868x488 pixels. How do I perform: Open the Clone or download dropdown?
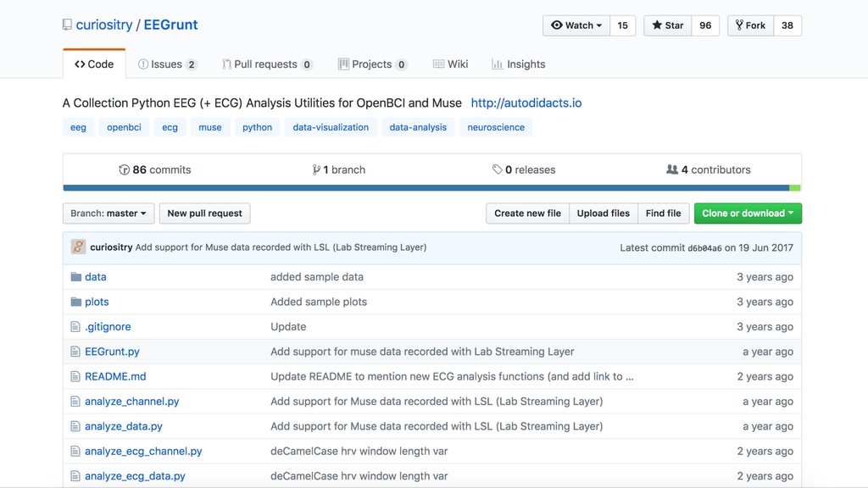click(x=748, y=213)
